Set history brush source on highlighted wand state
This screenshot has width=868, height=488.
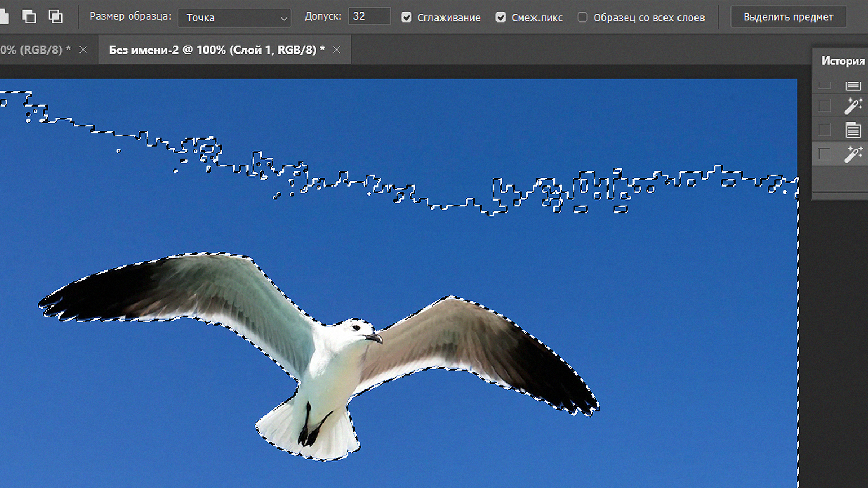[825, 153]
